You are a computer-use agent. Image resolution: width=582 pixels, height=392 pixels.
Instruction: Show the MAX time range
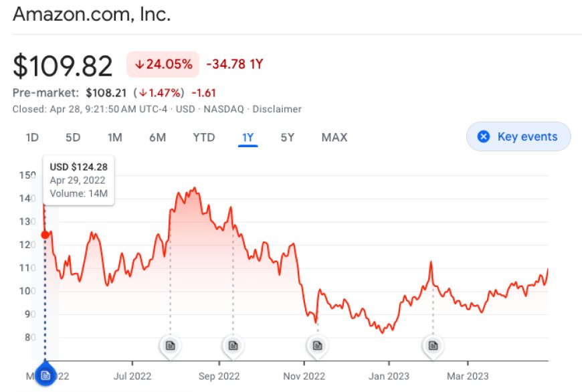click(334, 138)
